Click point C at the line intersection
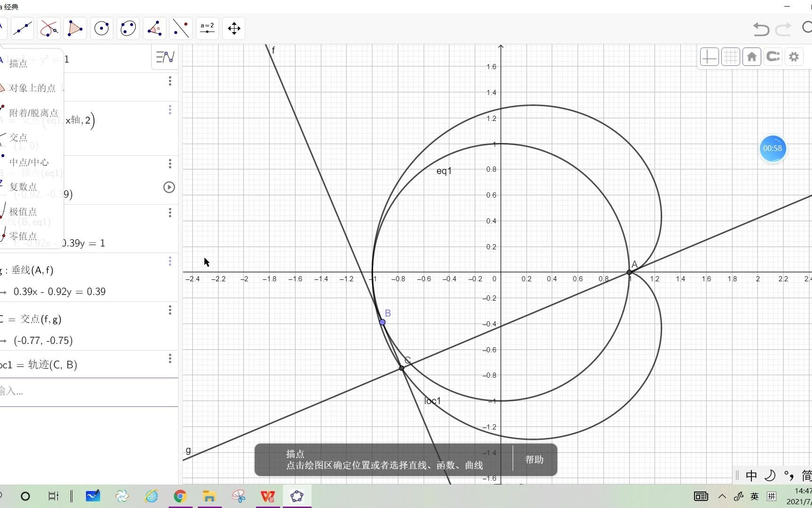The width and height of the screenshot is (812, 508). 402,368
